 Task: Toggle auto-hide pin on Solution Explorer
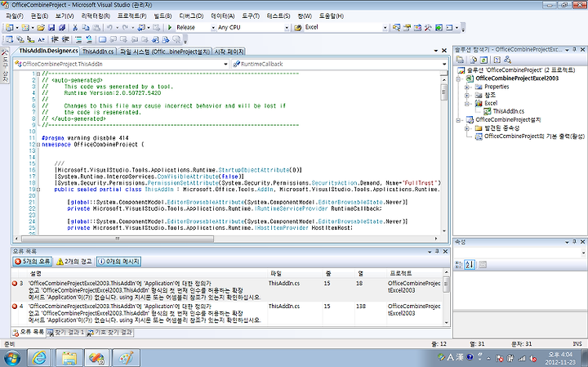coord(574,50)
